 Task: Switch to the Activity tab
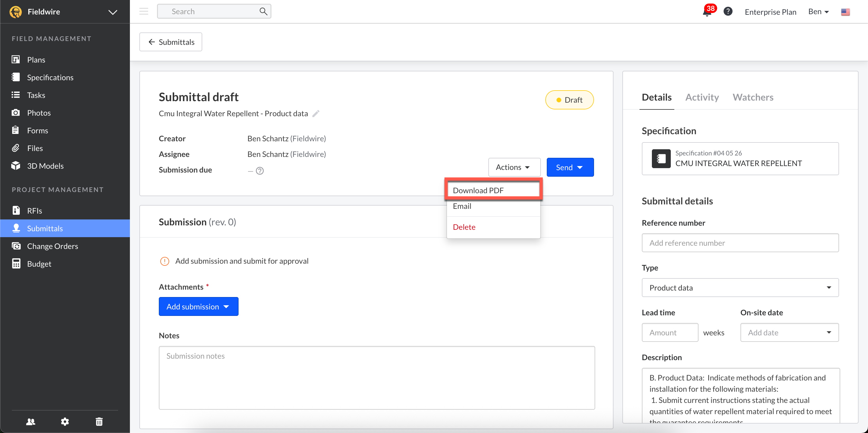702,97
